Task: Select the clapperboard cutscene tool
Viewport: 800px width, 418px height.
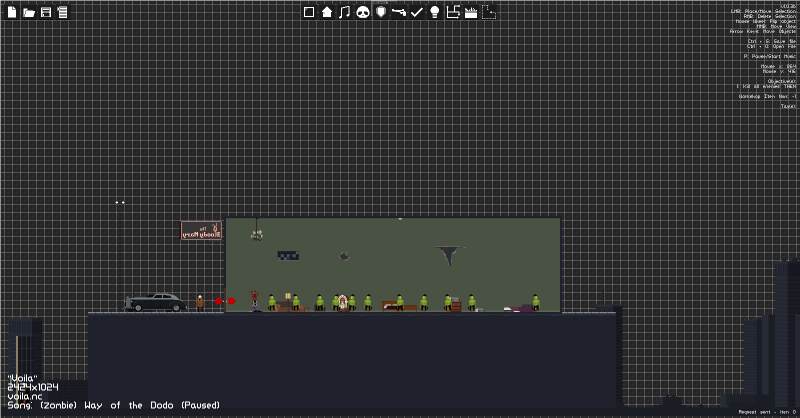Action: (471, 12)
